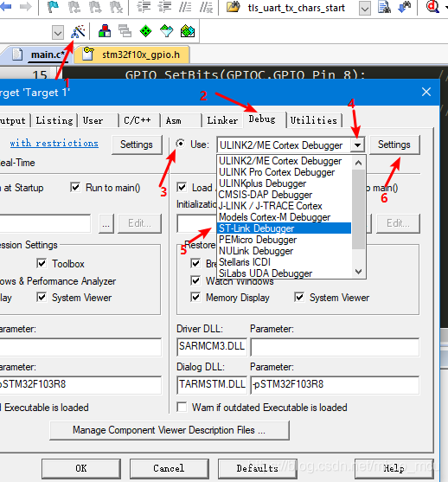Viewport: 448px width, 482px height.
Task: Click simulator Settings button on left
Action: coord(137,145)
